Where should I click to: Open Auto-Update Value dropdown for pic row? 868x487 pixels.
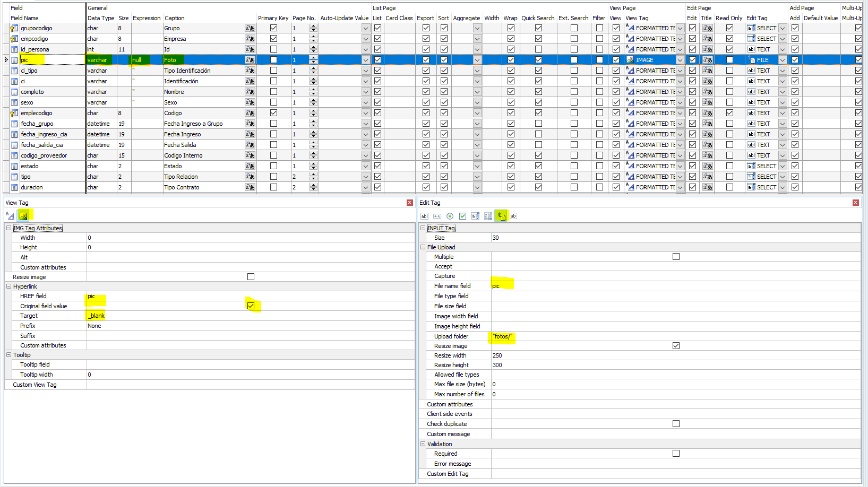click(365, 60)
